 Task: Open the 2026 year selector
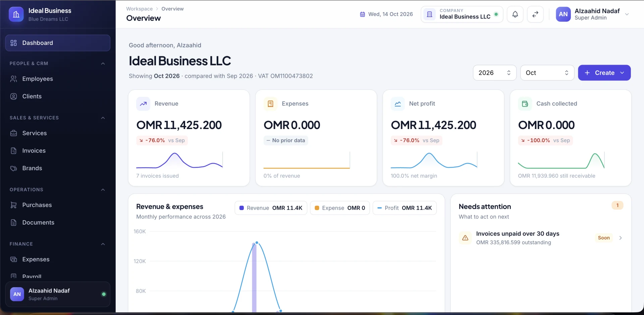click(494, 73)
